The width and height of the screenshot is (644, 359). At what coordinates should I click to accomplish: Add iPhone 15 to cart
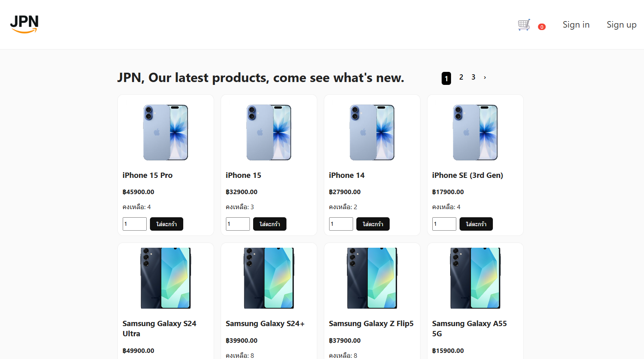click(270, 224)
